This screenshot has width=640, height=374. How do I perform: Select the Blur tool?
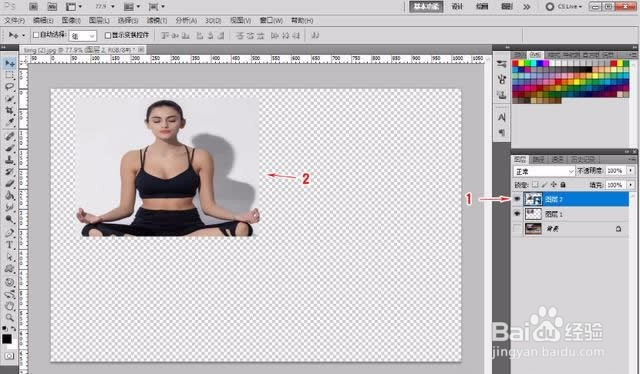pos(10,207)
